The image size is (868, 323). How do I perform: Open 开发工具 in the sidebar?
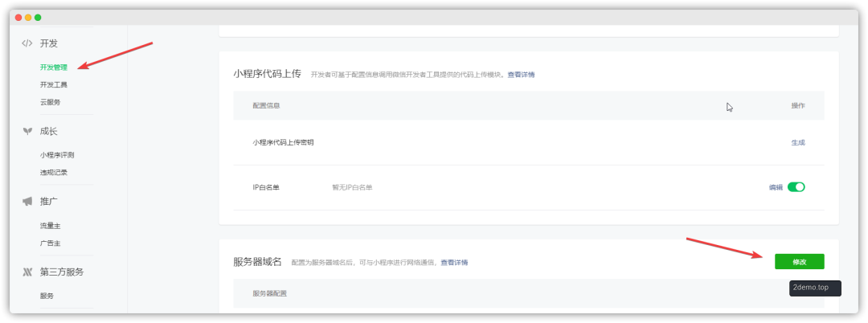pyautogui.click(x=53, y=84)
